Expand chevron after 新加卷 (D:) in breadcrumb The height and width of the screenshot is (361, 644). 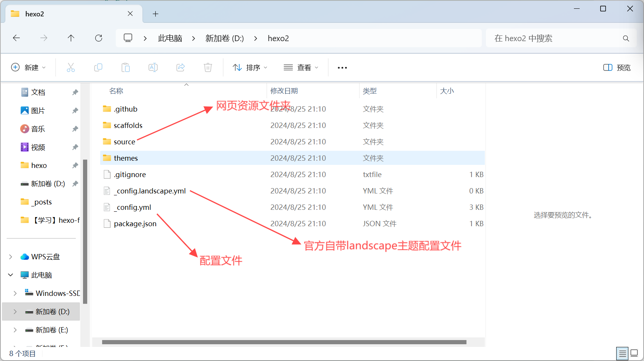coord(256,38)
